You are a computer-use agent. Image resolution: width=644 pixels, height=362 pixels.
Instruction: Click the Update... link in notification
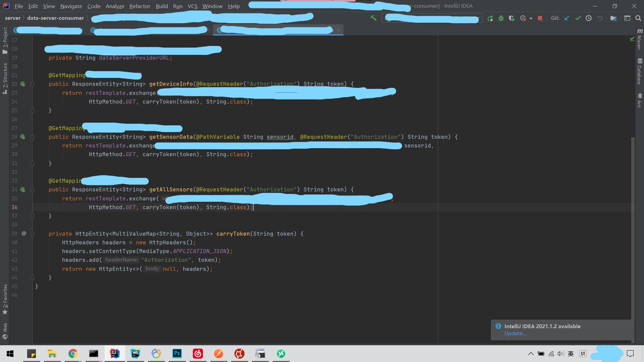(x=515, y=334)
